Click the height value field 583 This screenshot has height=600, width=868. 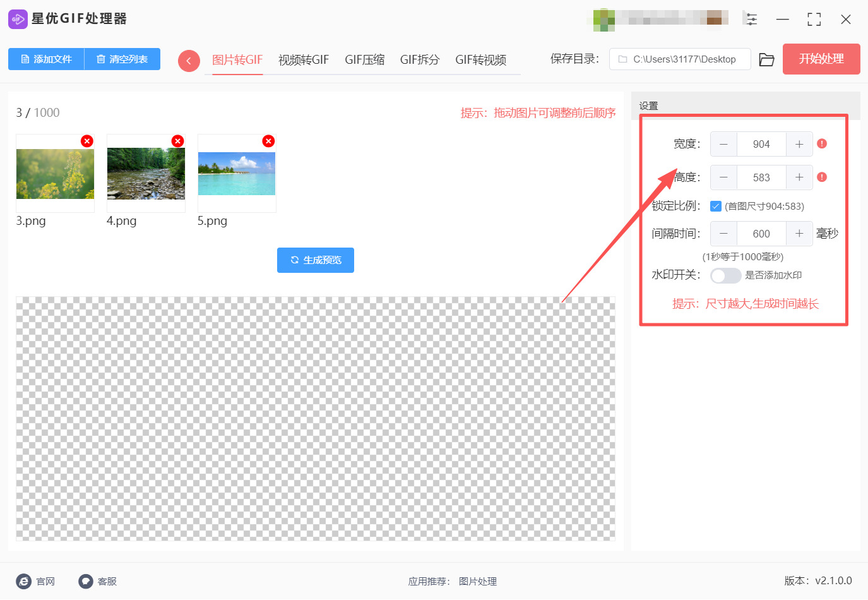tap(761, 177)
